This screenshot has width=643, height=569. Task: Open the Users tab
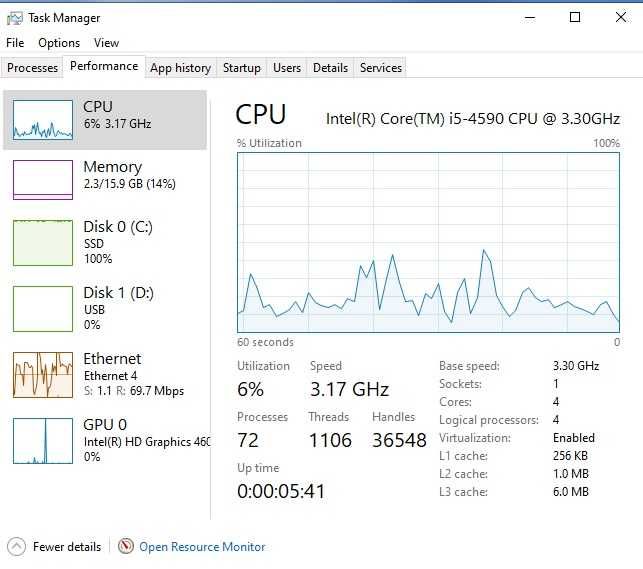pos(287,68)
